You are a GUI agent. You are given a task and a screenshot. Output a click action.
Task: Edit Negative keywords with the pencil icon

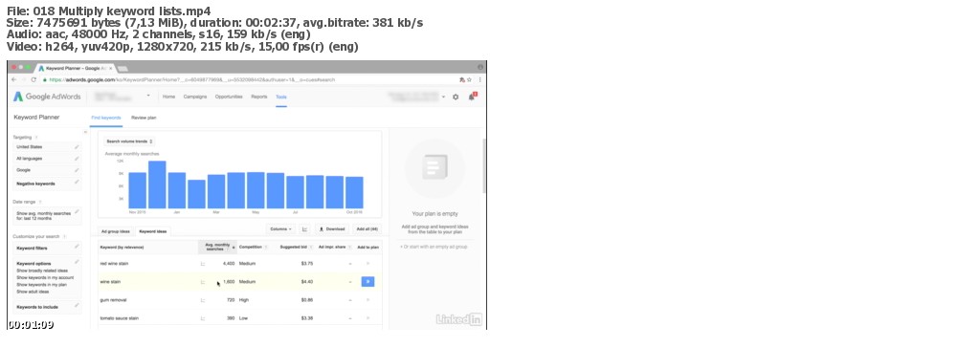click(x=77, y=182)
